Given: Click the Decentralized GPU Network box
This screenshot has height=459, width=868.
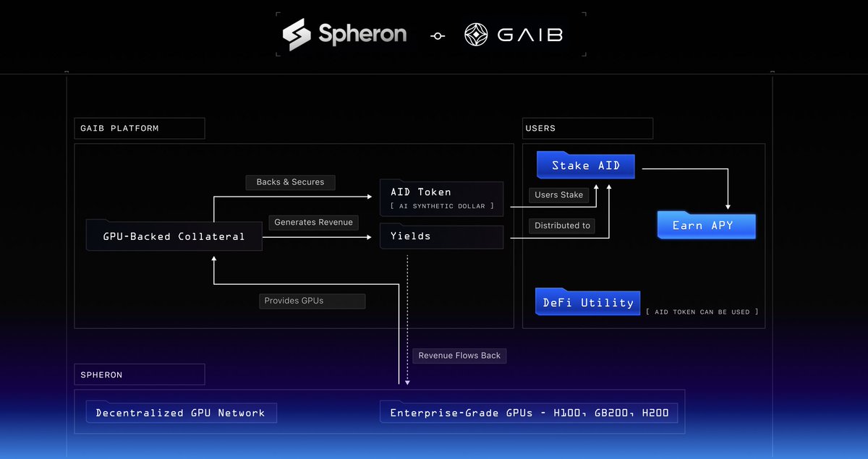Looking at the screenshot, I should click(x=181, y=413).
